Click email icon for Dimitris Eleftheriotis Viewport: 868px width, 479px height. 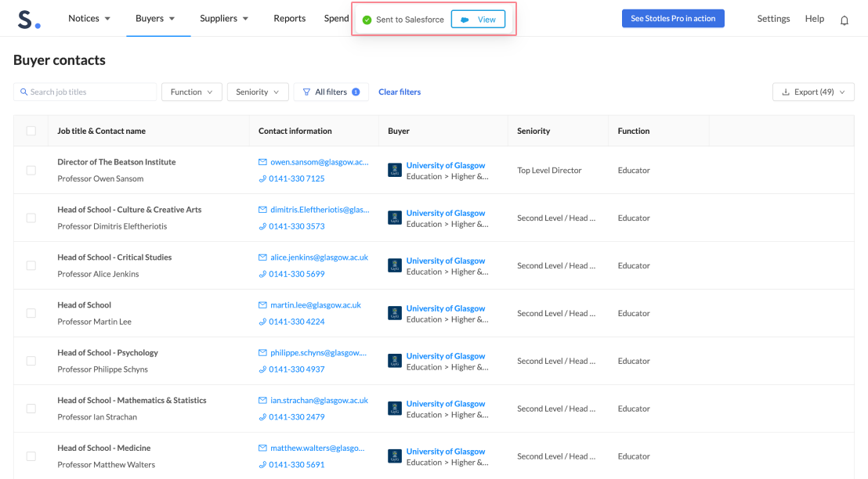(262, 210)
